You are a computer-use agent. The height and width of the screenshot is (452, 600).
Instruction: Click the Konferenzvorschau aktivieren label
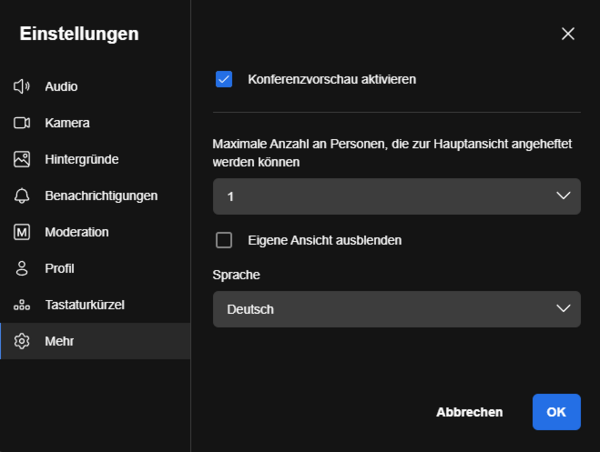332,79
